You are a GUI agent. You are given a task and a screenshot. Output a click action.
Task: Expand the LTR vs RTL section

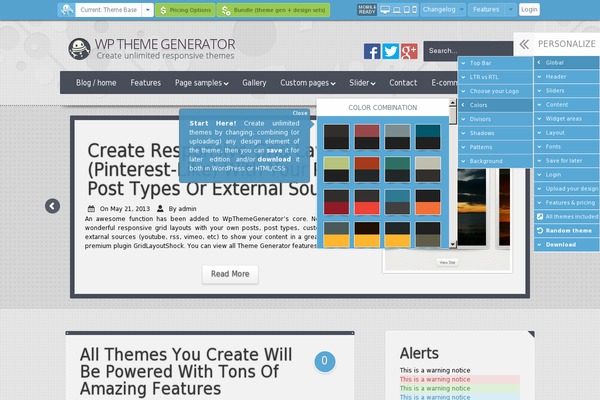tap(495, 77)
